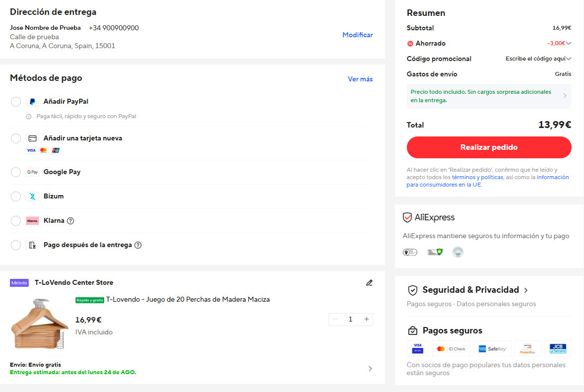This screenshot has width=584, height=392.
Task: Click the pink Klarna logo icon
Action: click(x=32, y=221)
